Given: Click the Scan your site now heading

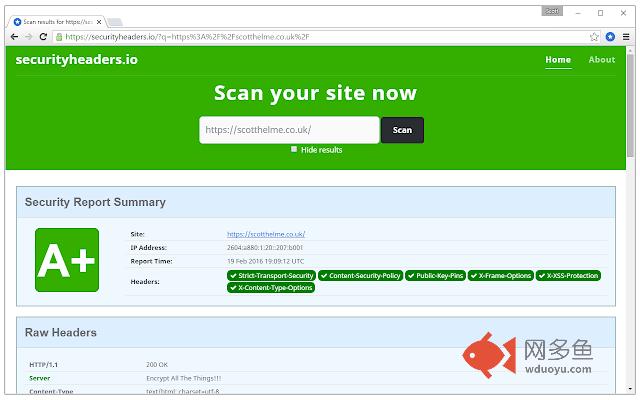Looking at the screenshot, I should [x=316, y=93].
